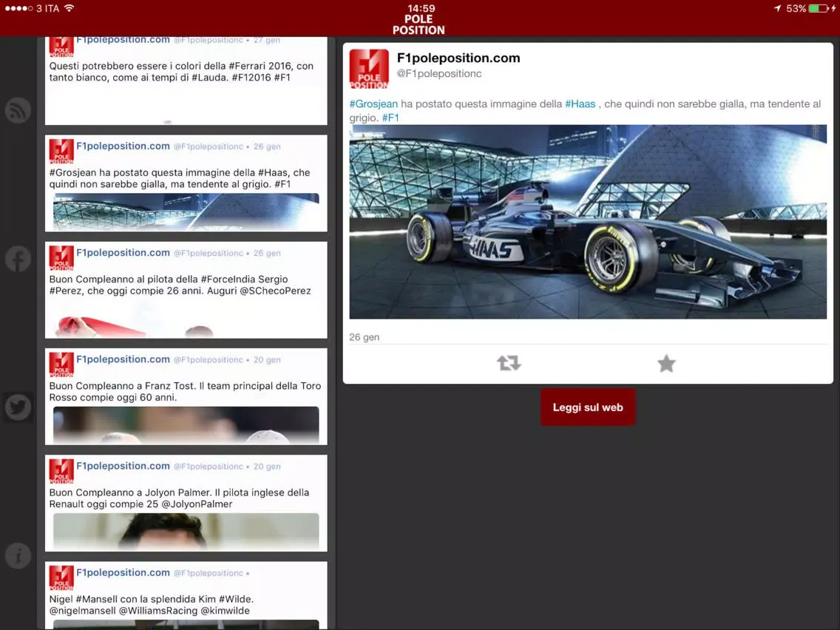Tap the 14:59 clock in status bar
Viewport: 840px width, 630px height.
point(421,9)
